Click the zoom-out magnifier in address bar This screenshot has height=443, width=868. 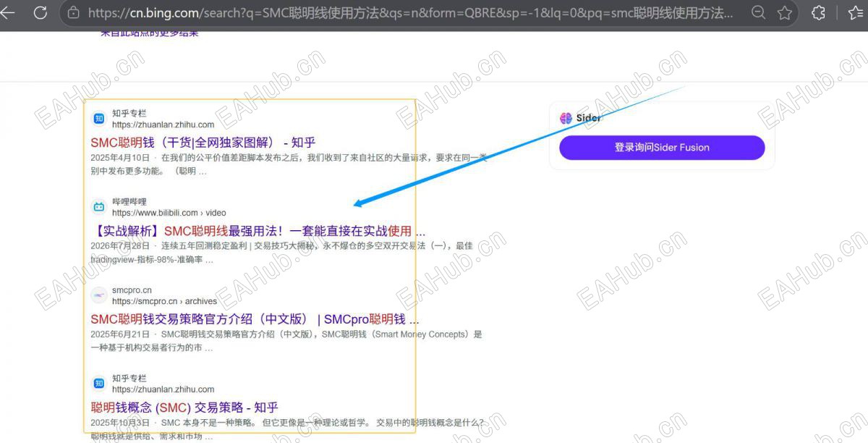point(758,12)
